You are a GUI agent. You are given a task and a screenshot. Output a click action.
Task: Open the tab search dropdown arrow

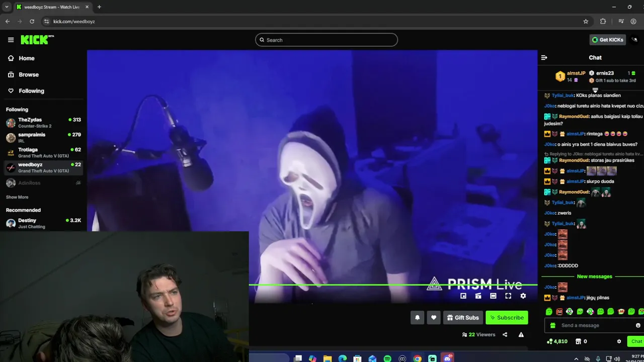pos(6,7)
